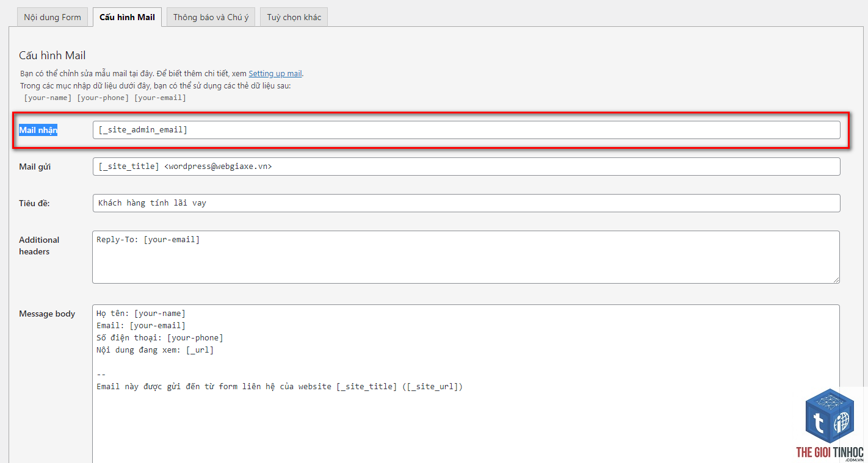Click the 'Email này được gửi đến' footer line
This screenshot has height=463, width=868.
click(x=280, y=387)
